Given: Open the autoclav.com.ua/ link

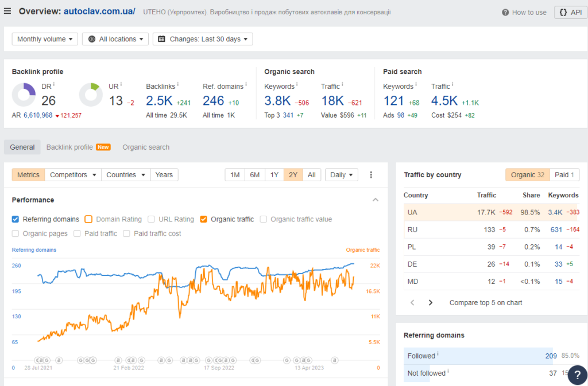Looking at the screenshot, I should pos(99,11).
